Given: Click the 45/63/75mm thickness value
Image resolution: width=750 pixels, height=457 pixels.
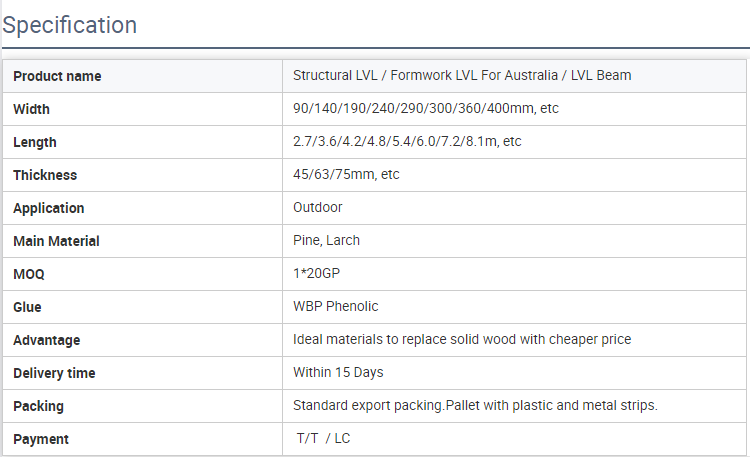Looking at the screenshot, I should (346, 175).
